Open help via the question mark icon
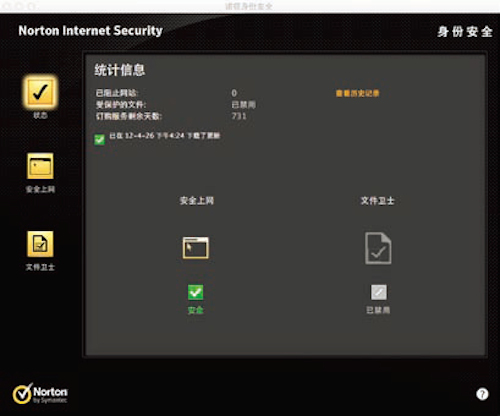Image resolution: width=500 pixels, height=416 pixels. (x=482, y=394)
